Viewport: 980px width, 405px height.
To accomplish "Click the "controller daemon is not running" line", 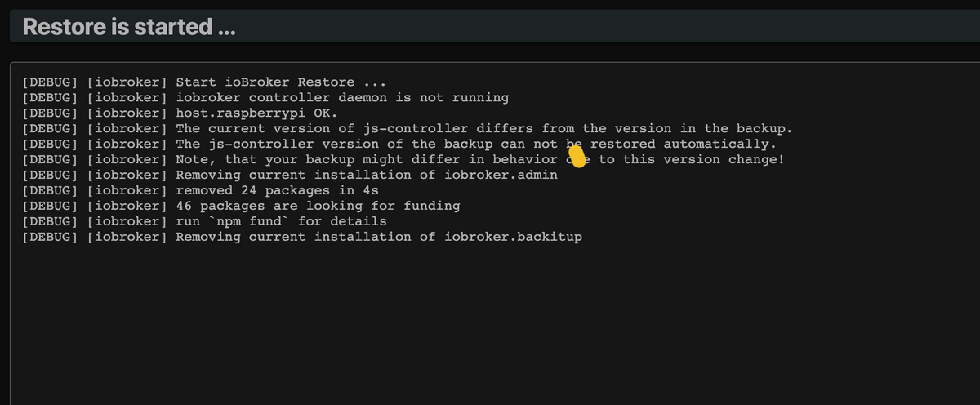I will [342, 98].
